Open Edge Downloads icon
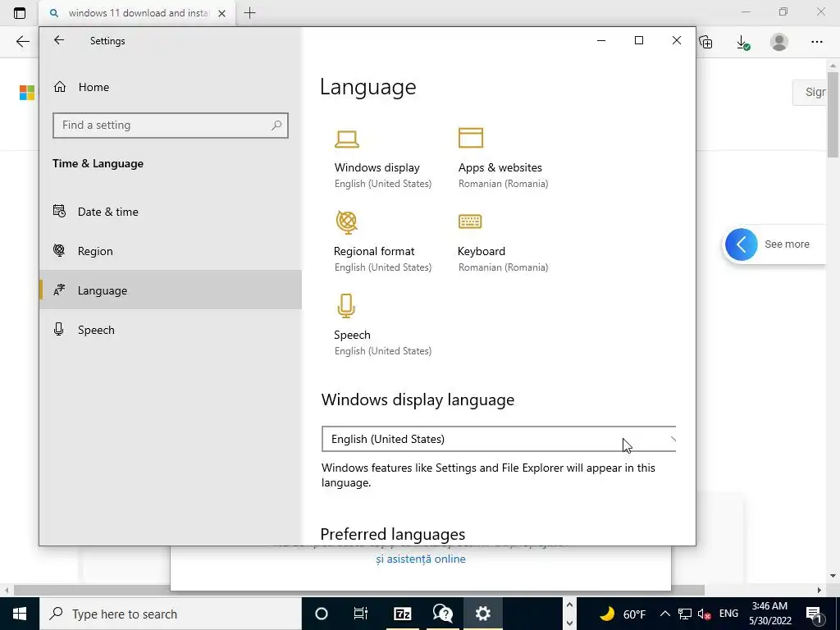 pos(742,42)
